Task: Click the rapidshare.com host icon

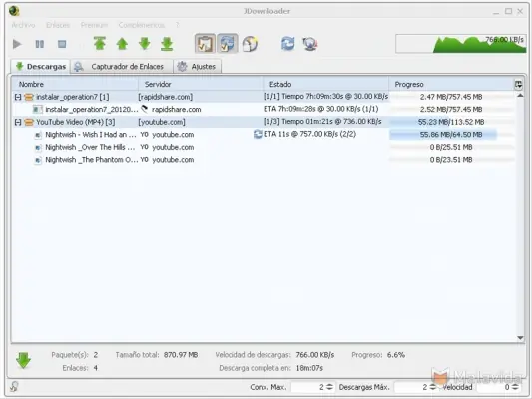Action: 144,109
